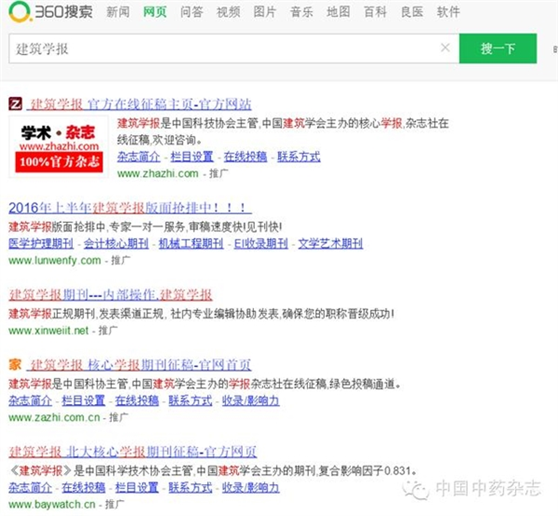The height and width of the screenshot is (516, 558).
Task: Open 在线投稿 under the baywatch.cn result
Action: pyautogui.click(x=84, y=488)
